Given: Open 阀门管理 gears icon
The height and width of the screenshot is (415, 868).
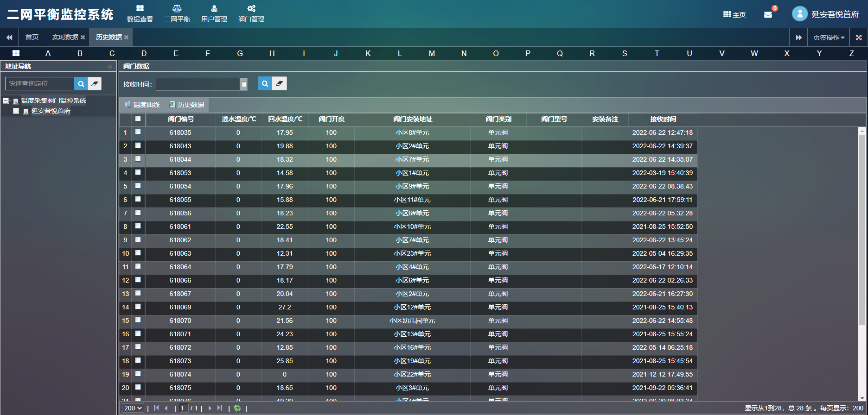Looking at the screenshot, I should pos(251,8).
